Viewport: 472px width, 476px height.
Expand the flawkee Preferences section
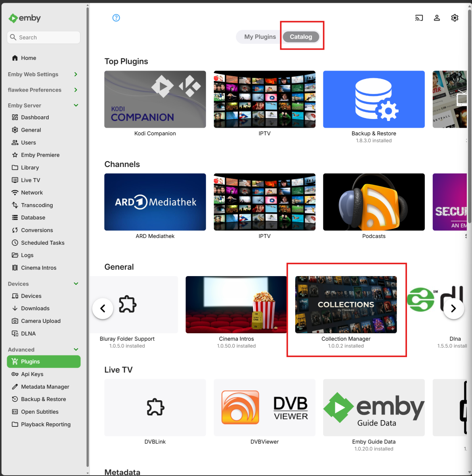pyautogui.click(x=44, y=90)
